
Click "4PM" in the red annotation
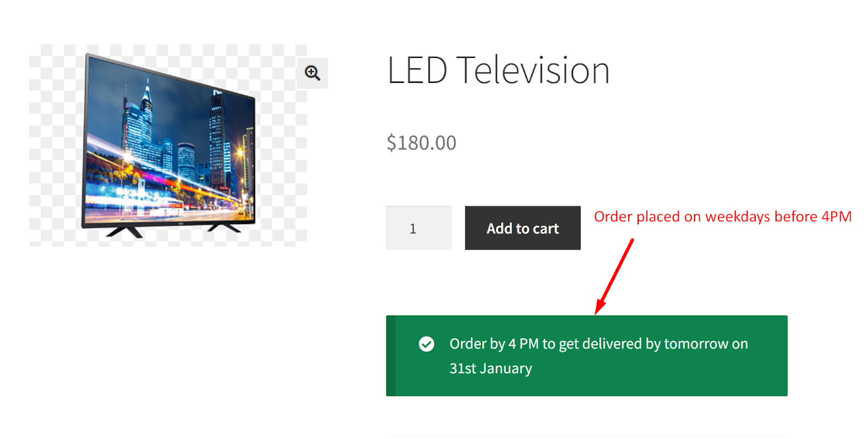836,217
